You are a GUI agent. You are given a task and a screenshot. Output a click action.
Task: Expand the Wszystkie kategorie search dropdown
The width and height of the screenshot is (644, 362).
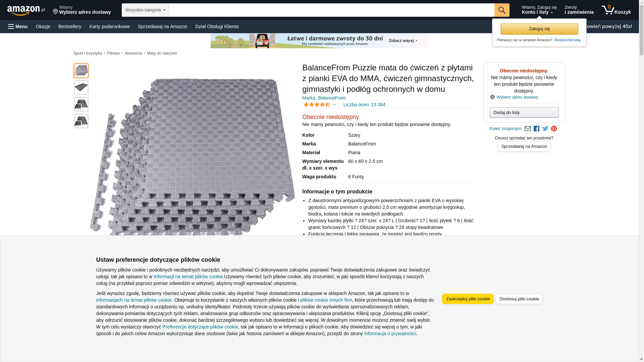[x=145, y=10]
